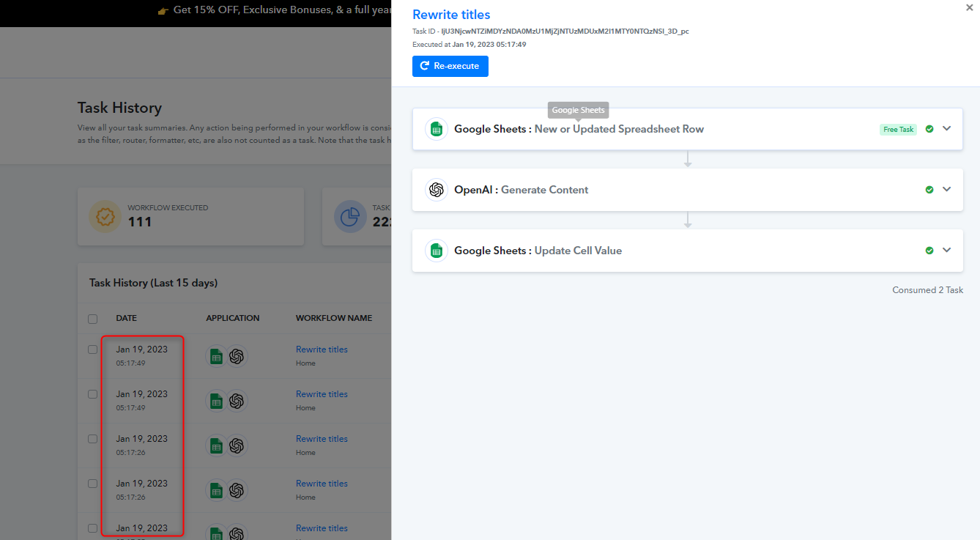This screenshot has width=980, height=540.
Task: Click 'Generate Content' step title
Action: (x=544, y=190)
